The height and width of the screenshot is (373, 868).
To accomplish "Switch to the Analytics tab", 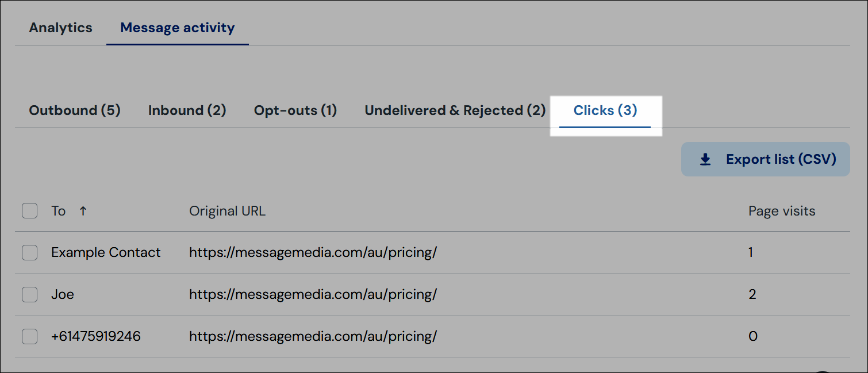I will tap(61, 28).
